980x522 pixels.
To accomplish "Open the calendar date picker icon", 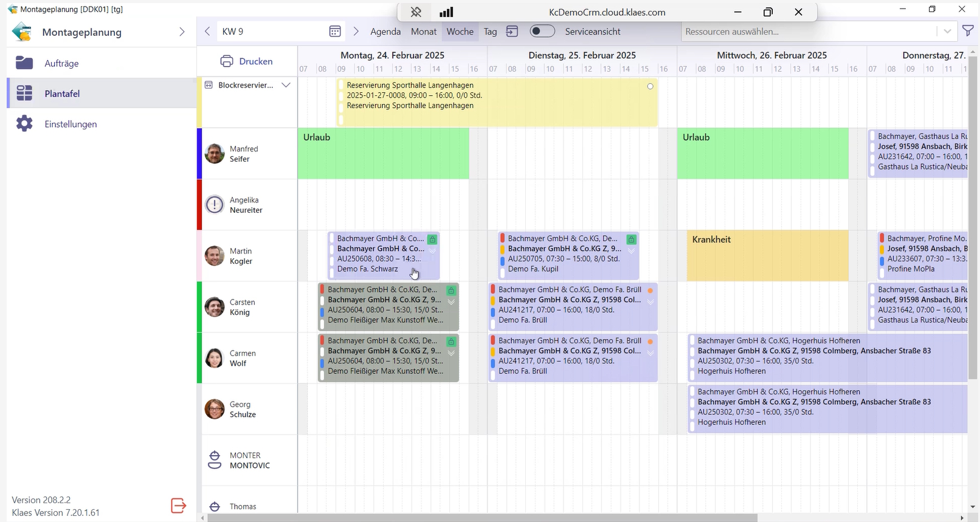I will (x=335, y=32).
